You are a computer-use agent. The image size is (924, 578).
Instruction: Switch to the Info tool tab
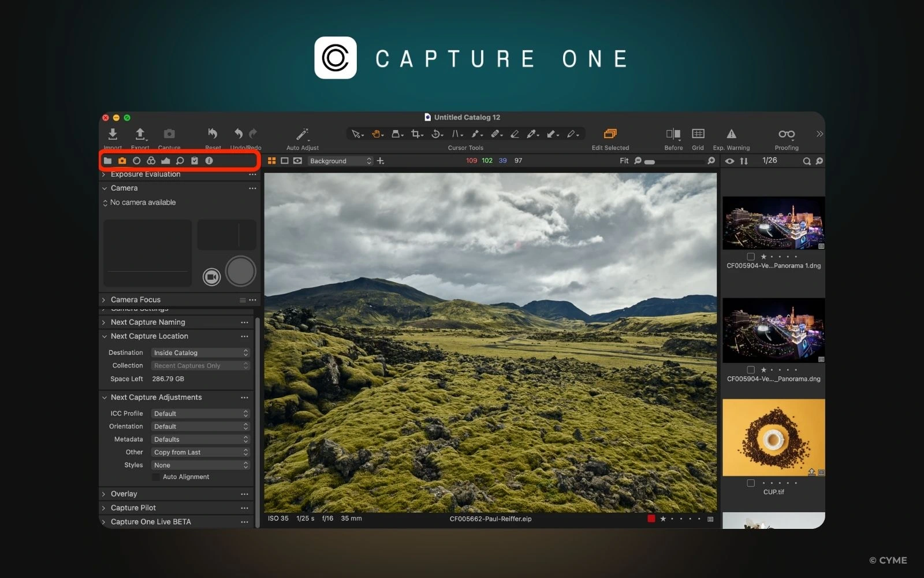coord(208,161)
